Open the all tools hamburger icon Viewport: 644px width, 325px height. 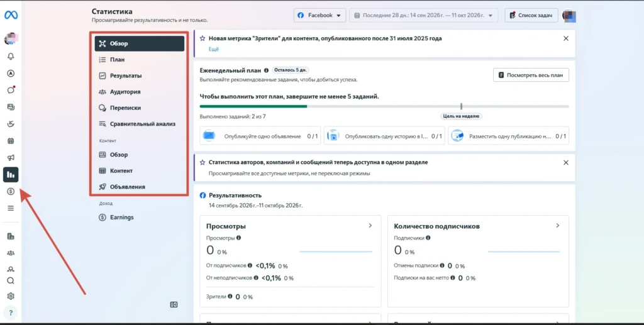point(11,208)
